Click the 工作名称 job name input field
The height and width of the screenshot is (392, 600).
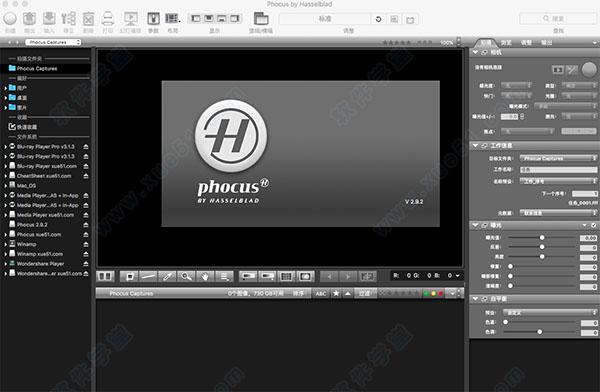(x=558, y=169)
